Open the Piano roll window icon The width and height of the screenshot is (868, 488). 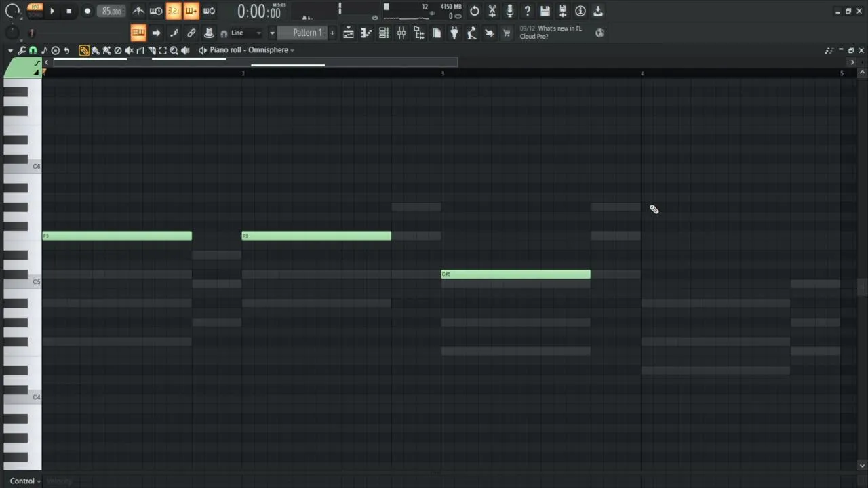coord(366,33)
